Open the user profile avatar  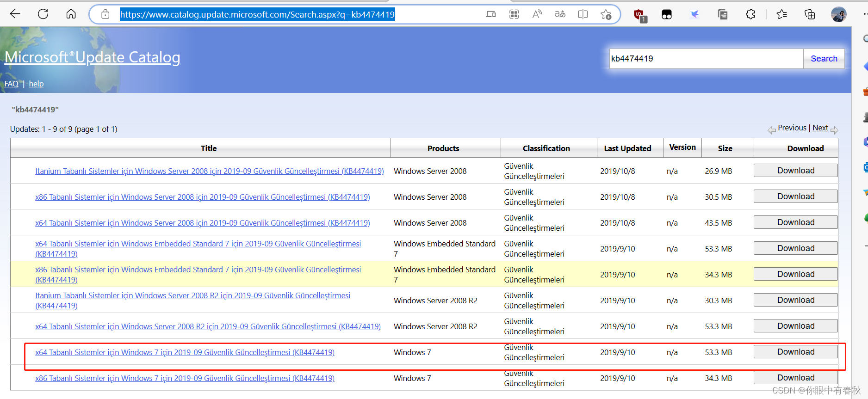838,14
